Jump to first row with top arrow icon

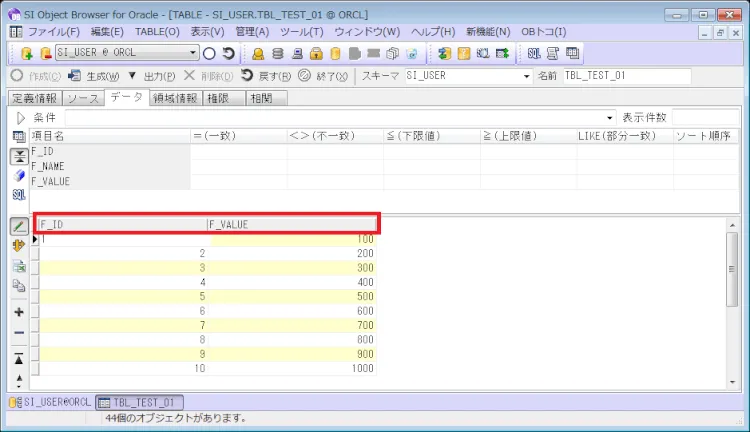(x=19, y=358)
